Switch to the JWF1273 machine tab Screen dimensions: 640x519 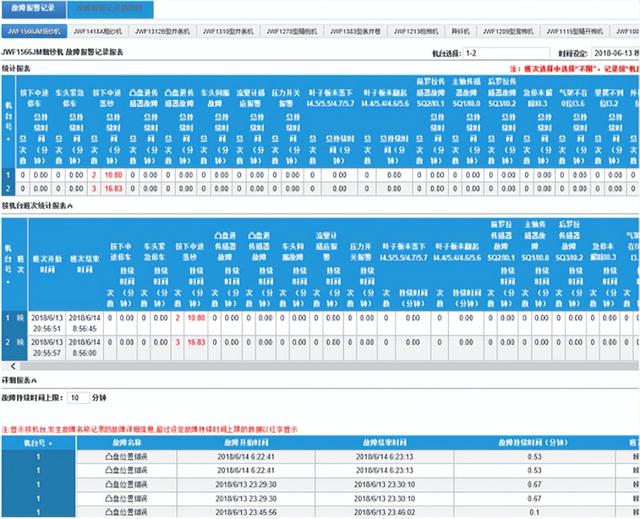pyautogui.click(x=292, y=31)
